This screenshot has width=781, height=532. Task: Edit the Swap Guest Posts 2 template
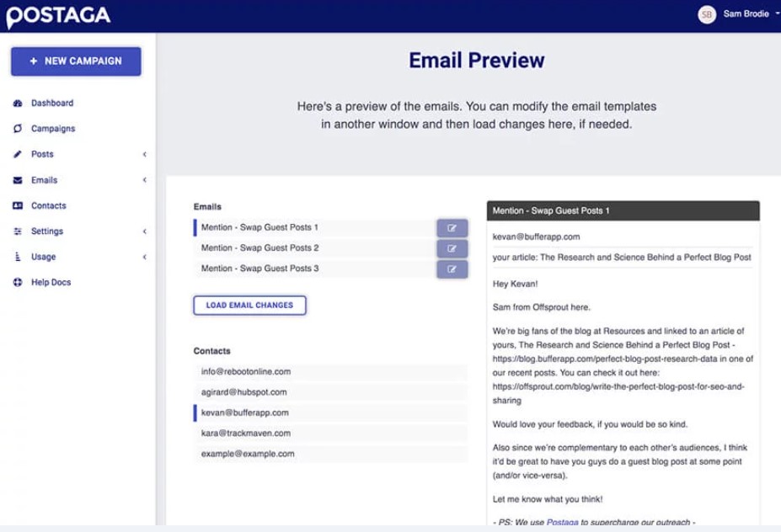[x=452, y=248]
